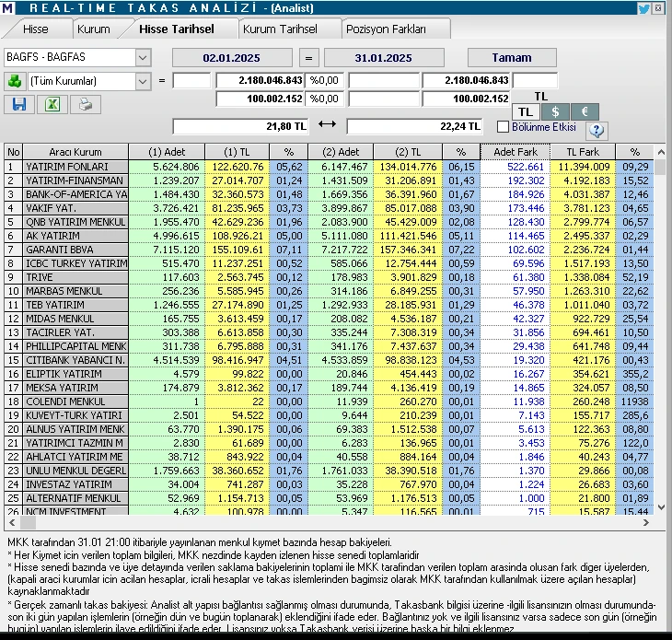Toggle the Bölünme Etkisi checkbox
This screenshot has width=672, height=640.
(x=504, y=127)
